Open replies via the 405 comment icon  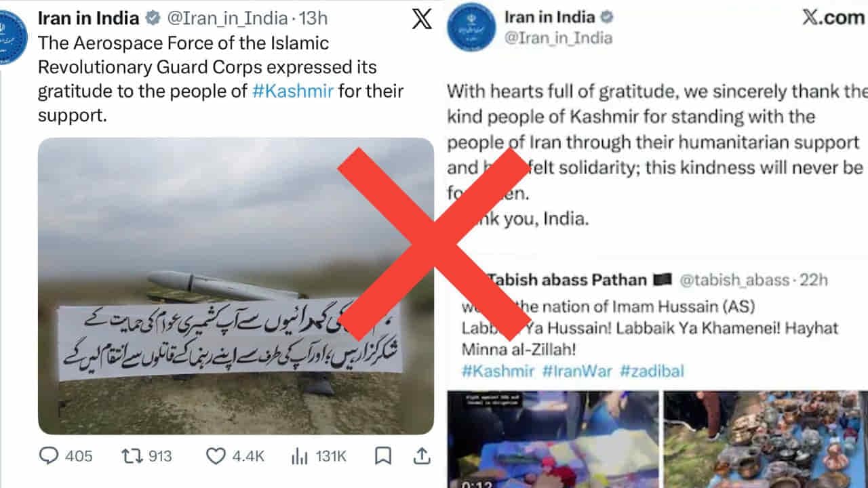pyautogui.click(x=50, y=455)
